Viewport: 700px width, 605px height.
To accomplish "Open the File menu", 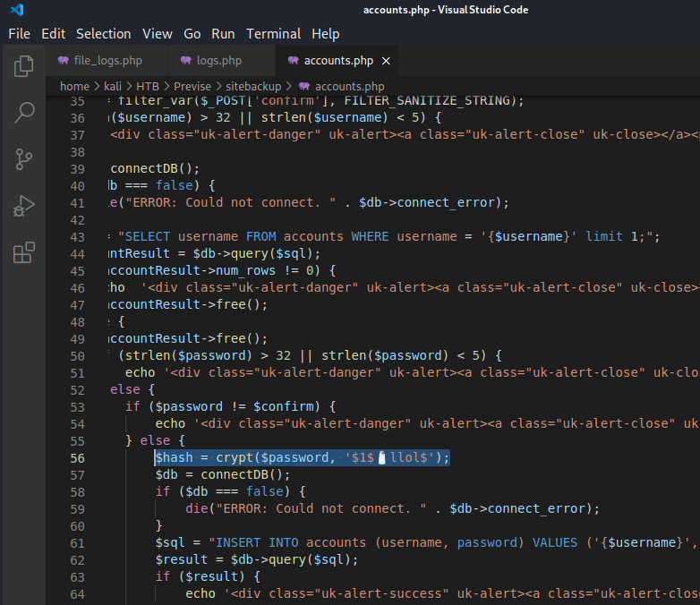I will 19,34.
